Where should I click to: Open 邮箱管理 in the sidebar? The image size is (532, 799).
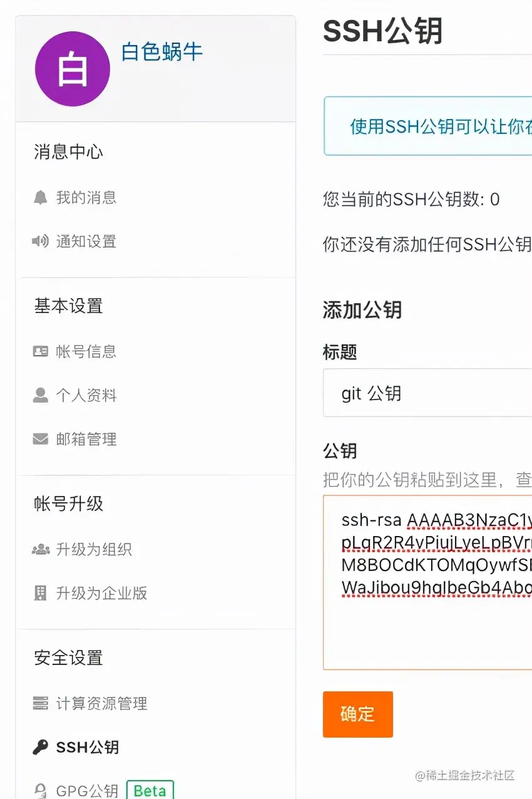pos(86,440)
